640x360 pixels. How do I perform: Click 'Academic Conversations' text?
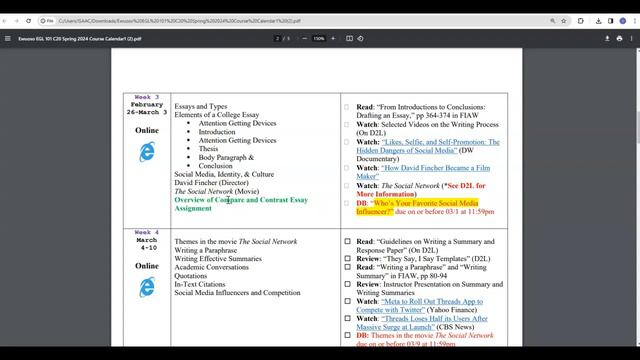coord(211,267)
